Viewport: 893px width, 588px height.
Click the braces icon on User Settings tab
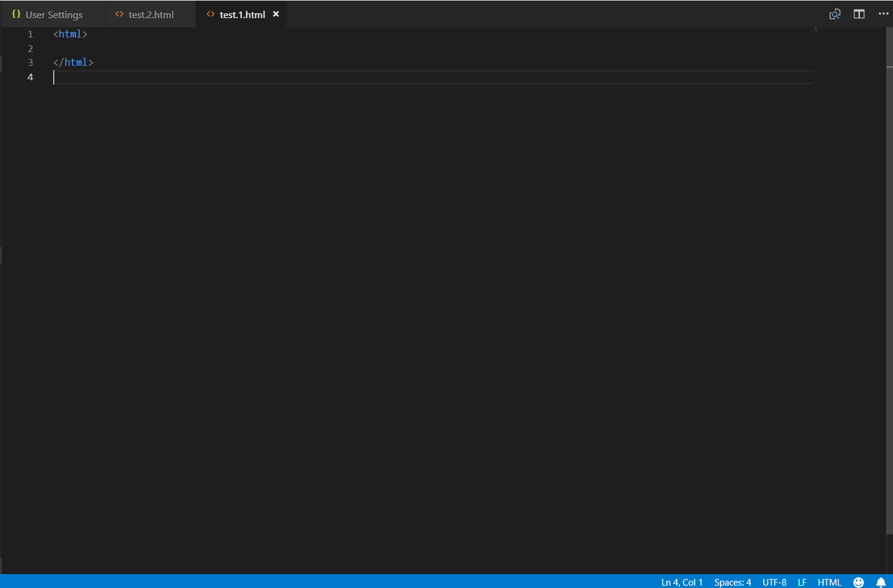(x=17, y=14)
